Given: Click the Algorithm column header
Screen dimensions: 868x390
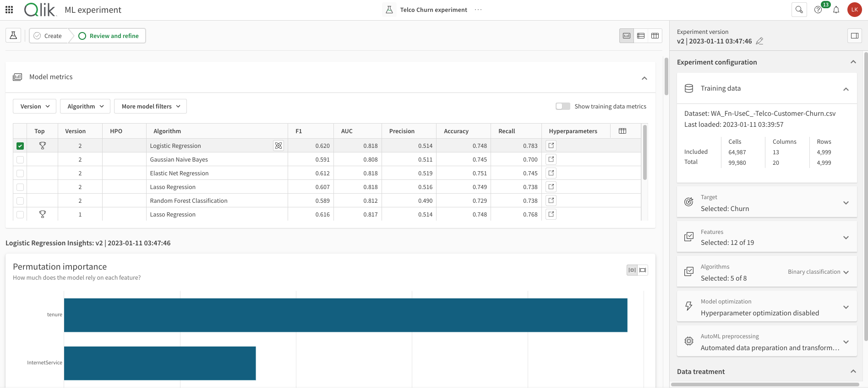Looking at the screenshot, I should (x=217, y=131).
